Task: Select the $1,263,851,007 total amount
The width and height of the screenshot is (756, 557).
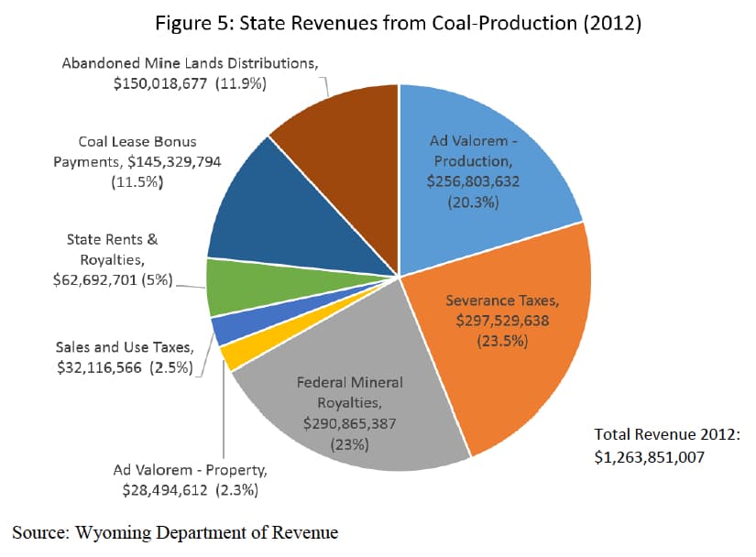Action: click(x=650, y=456)
